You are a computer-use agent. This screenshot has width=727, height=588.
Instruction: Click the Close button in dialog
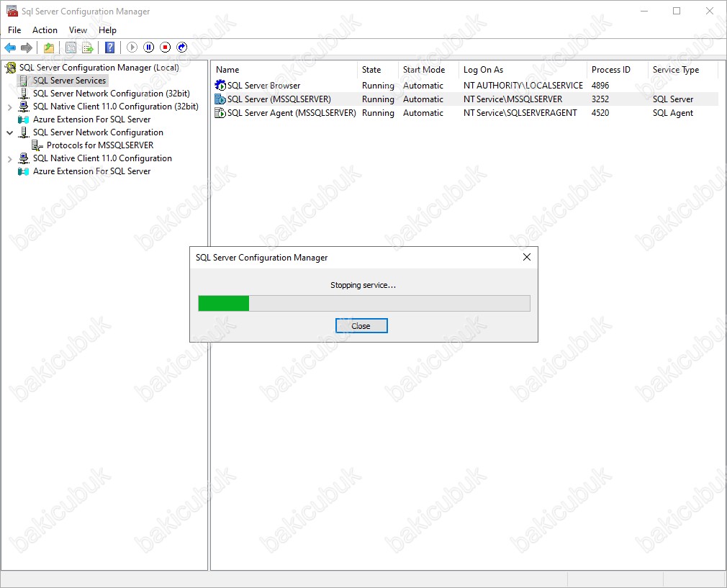[361, 326]
